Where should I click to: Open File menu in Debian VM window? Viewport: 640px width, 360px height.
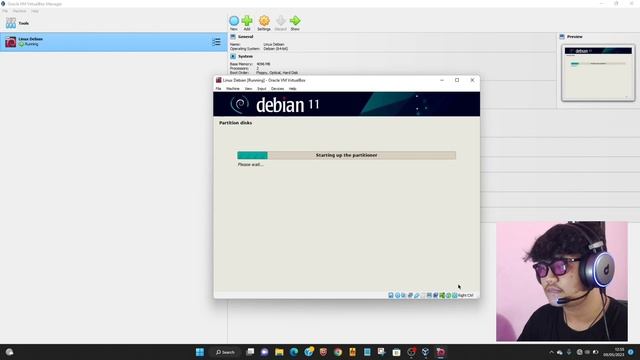(218, 89)
